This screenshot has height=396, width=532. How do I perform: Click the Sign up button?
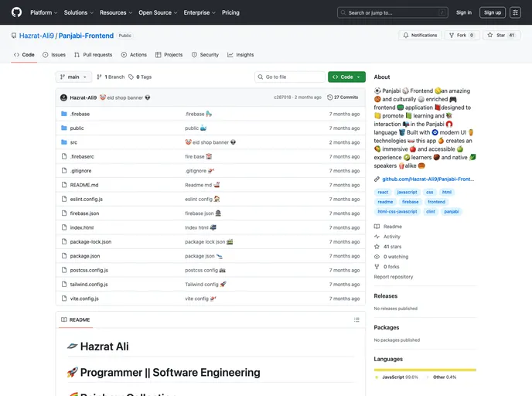tap(493, 12)
